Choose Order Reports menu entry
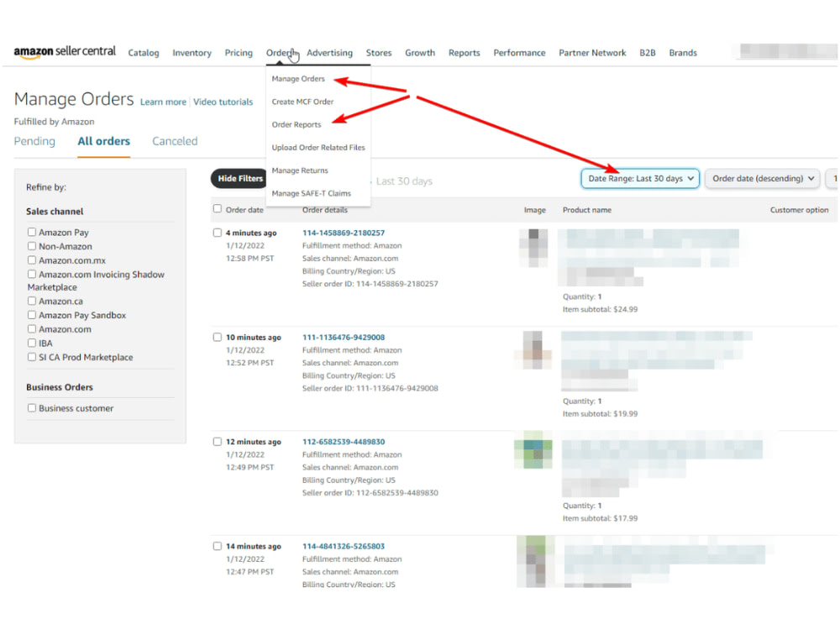Image resolution: width=840 pixels, height=630 pixels. [297, 125]
